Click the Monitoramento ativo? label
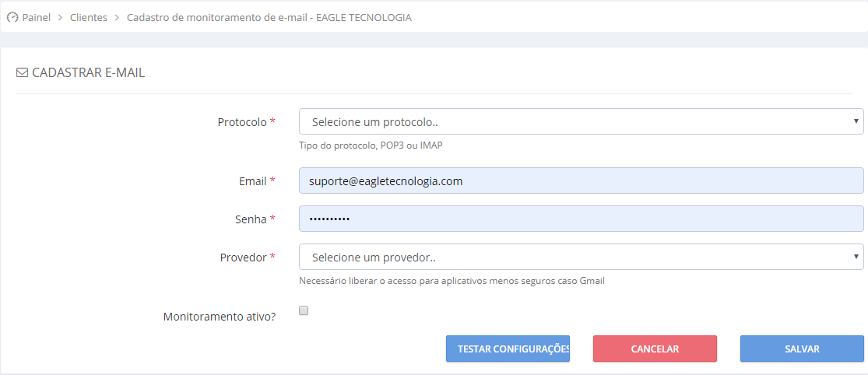Viewport: 868px width, 375px height. (x=220, y=317)
